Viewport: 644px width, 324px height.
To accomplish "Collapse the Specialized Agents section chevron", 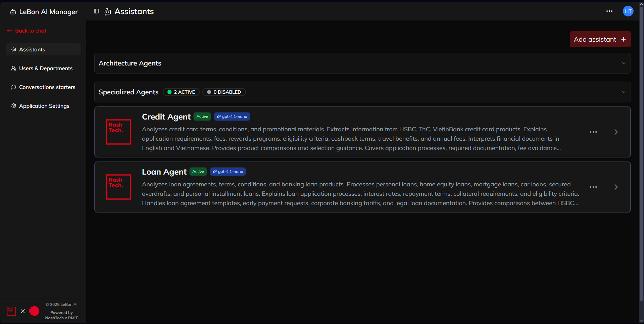I will pos(624,92).
